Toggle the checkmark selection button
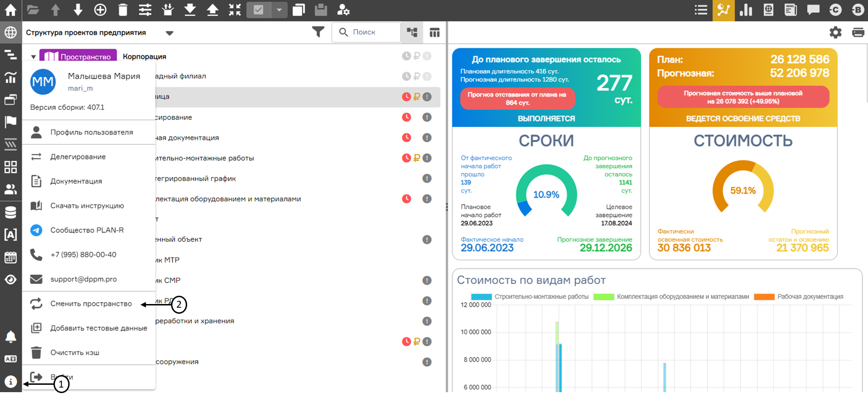The width and height of the screenshot is (868, 394). 259,10
